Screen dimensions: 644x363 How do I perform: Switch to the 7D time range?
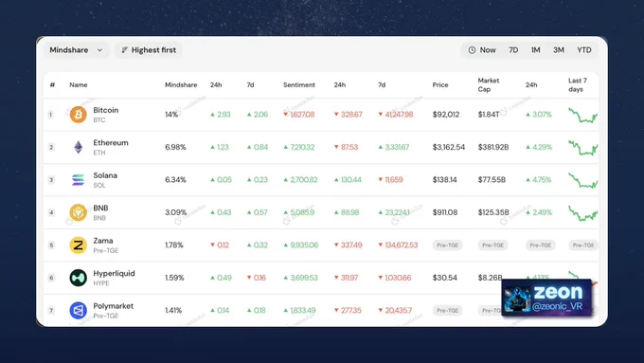tap(513, 50)
